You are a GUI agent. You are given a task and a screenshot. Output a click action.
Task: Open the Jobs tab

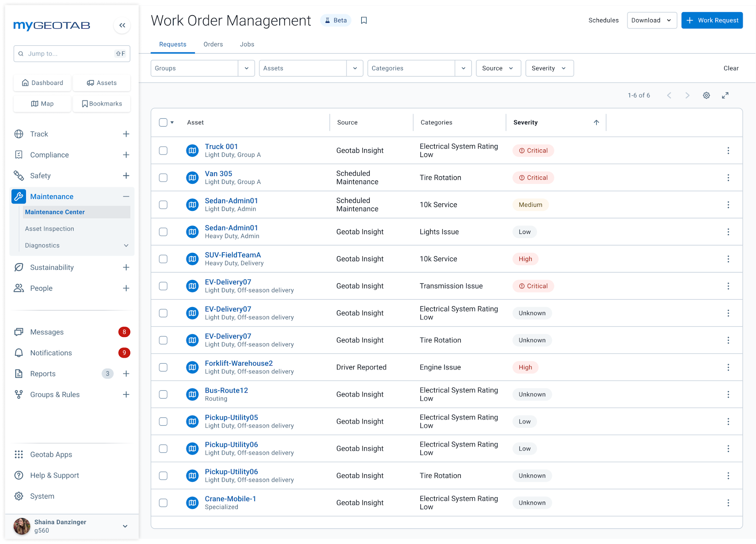tap(247, 44)
